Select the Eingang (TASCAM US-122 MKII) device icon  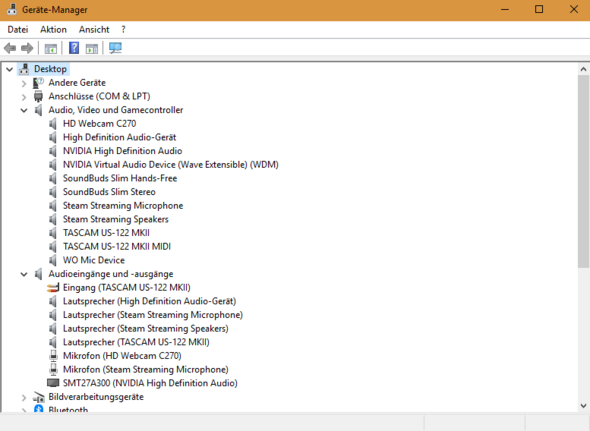53,288
